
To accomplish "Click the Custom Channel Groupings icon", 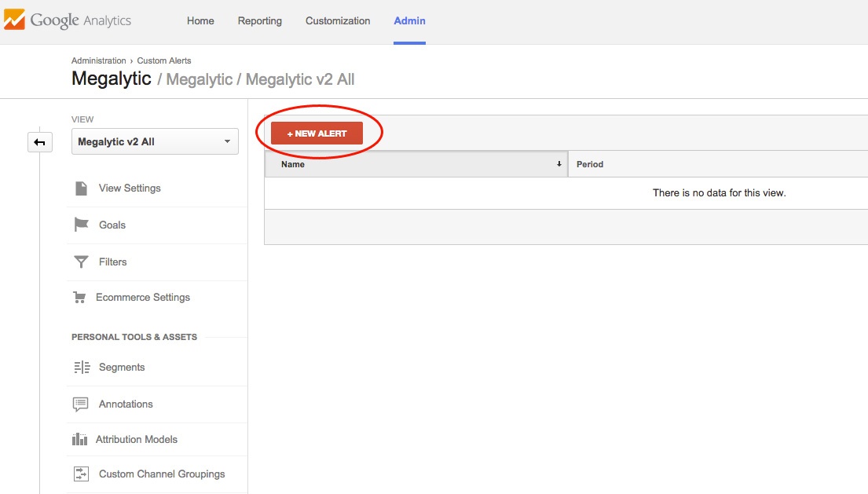I will tap(81, 474).
